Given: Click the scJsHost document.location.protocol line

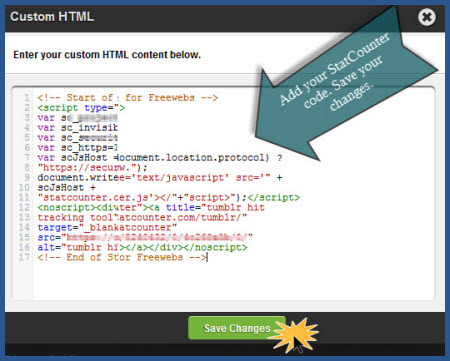Looking at the screenshot, I should click(x=160, y=158).
